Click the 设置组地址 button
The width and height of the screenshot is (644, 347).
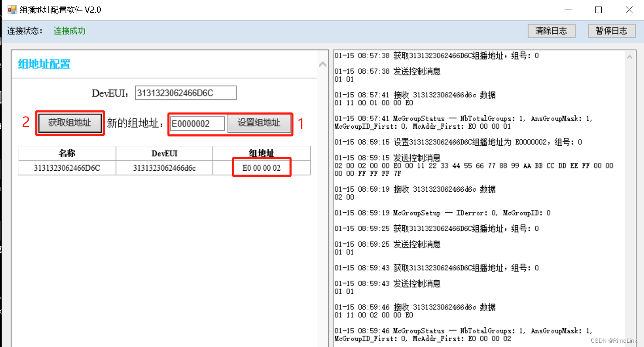[259, 123]
